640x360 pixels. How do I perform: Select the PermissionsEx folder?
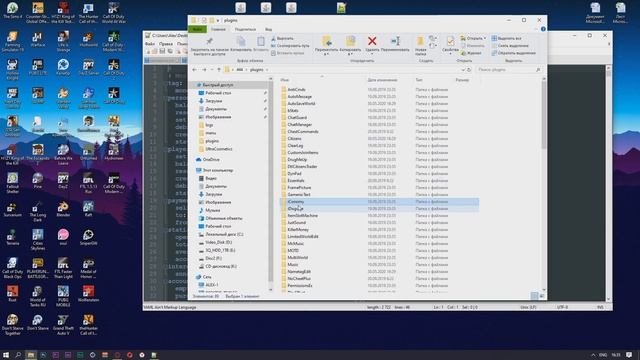(x=300, y=286)
